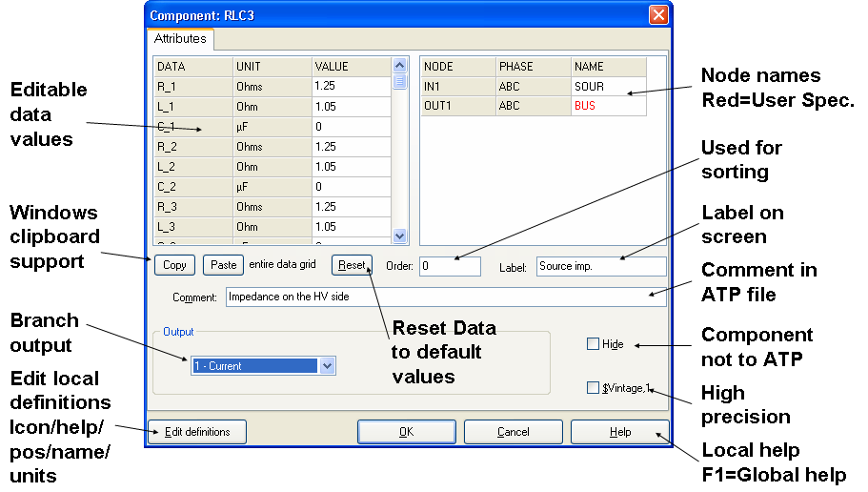Close the Component RLC3 dialog
Viewport: 868px width, 492px height.
(657, 15)
